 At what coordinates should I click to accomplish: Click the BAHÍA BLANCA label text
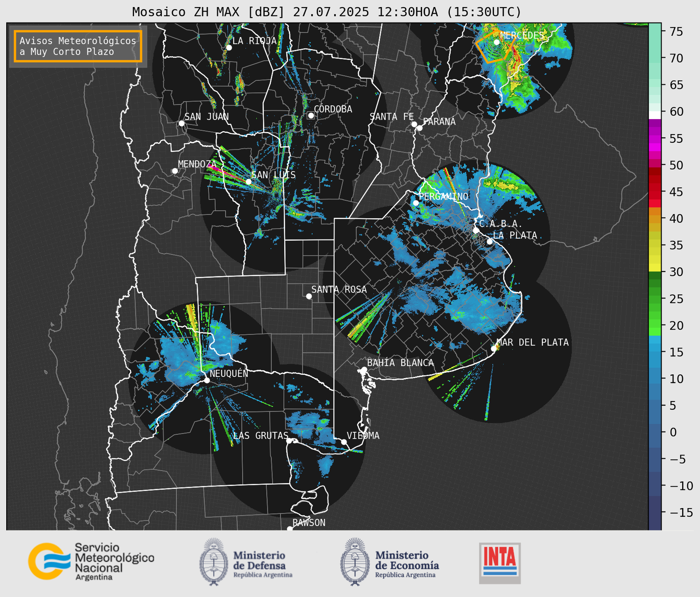tap(400, 363)
